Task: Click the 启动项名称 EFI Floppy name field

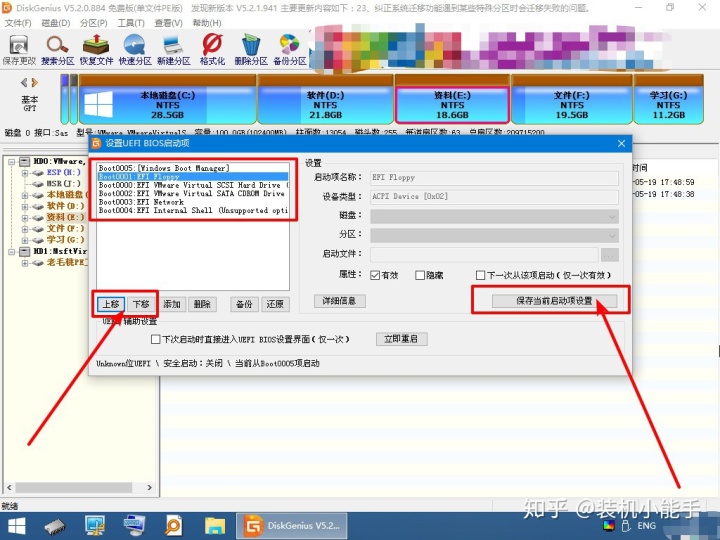Action: (x=495, y=178)
